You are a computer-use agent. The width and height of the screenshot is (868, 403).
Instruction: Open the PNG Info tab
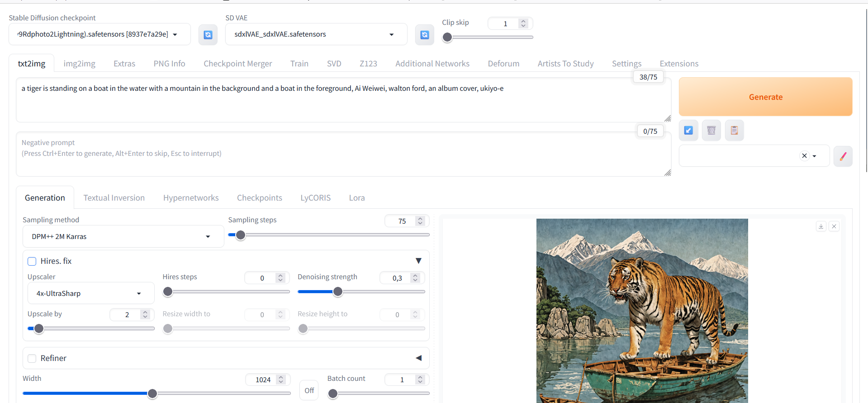coord(170,64)
